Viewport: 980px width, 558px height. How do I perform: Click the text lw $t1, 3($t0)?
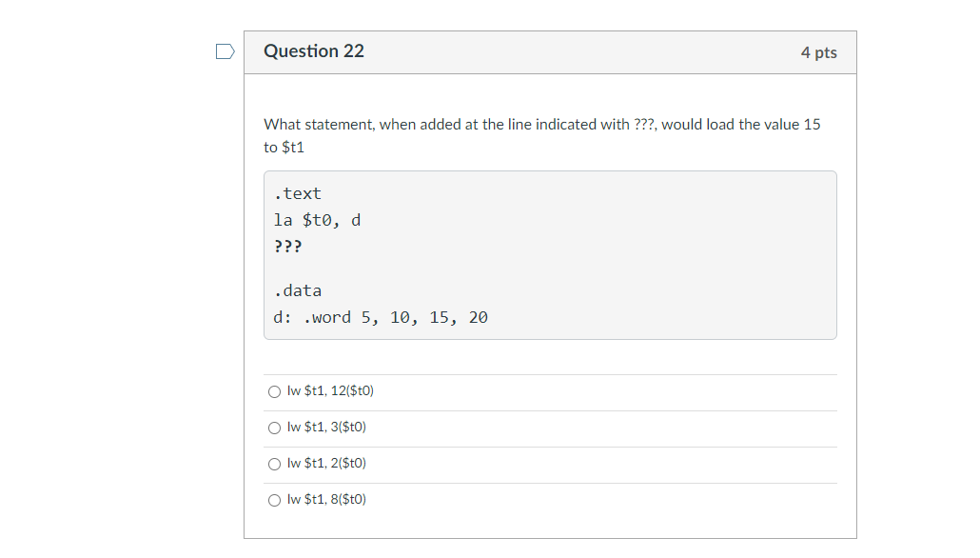tap(325, 427)
